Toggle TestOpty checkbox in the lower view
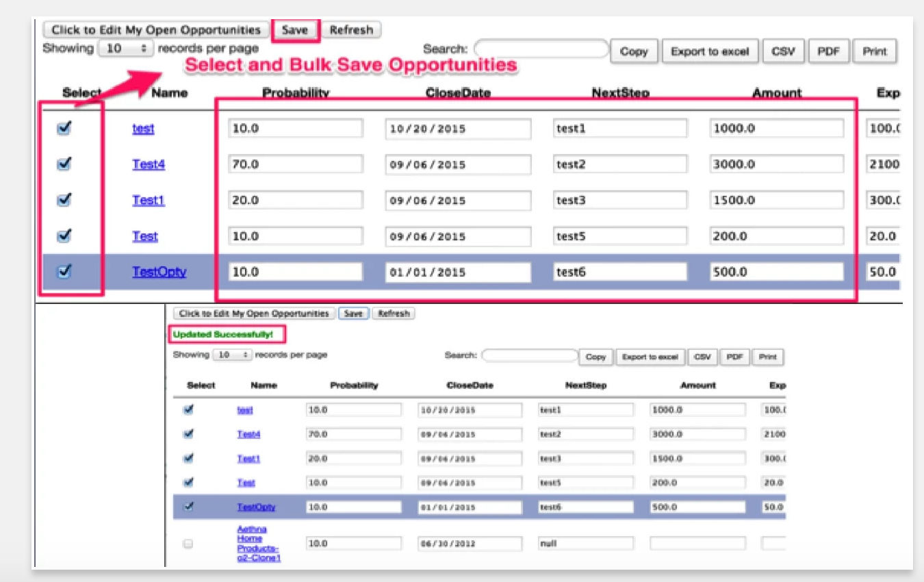 point(189,507)
